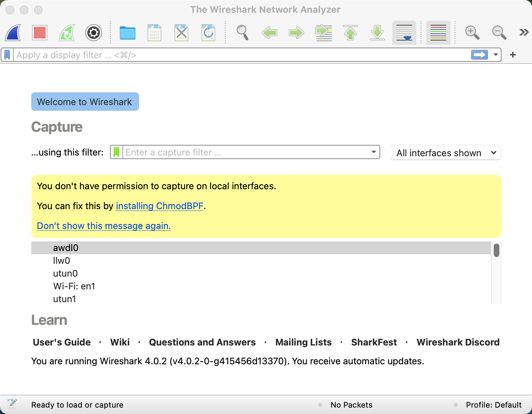This screenshot has width=532, height=414.
Task: Click the Welcome to Wireshark banner
Action: tap(85, 102)
